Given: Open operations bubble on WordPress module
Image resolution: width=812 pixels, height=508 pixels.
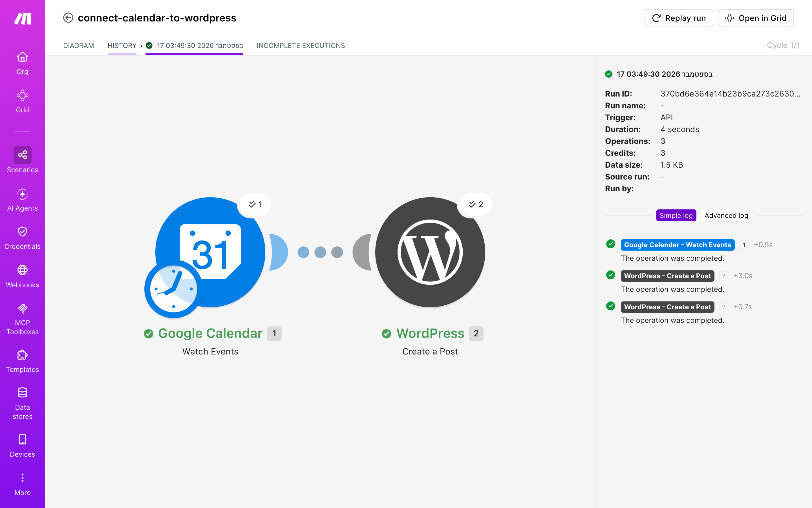Looking at the screenshot, I should coord(475,204).
